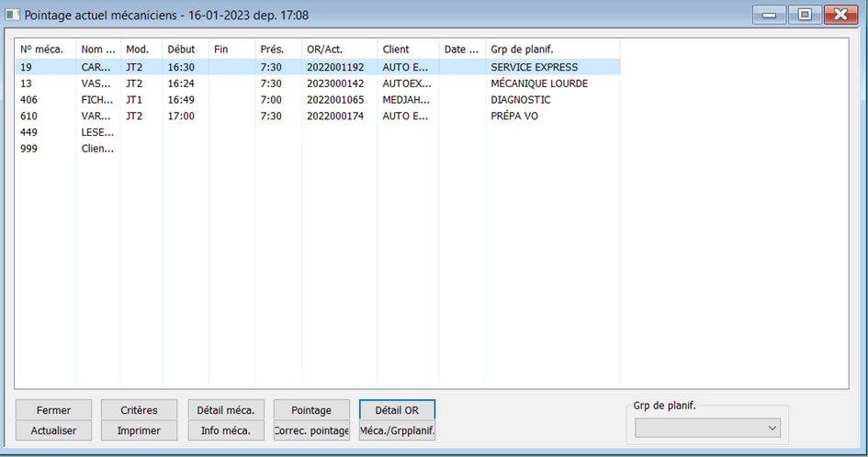The image size is (868, 457).
Task: Select mechanic number 449 row
Action: point(318,132)
